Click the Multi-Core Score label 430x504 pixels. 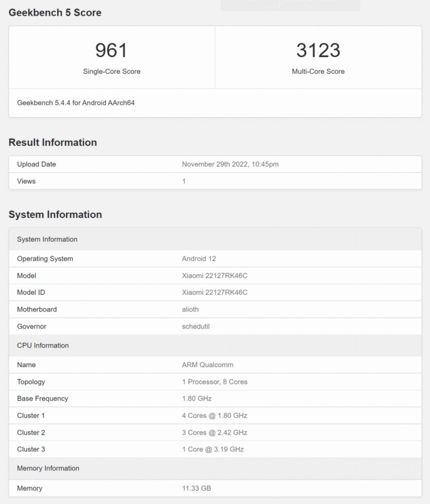(318, 71)
